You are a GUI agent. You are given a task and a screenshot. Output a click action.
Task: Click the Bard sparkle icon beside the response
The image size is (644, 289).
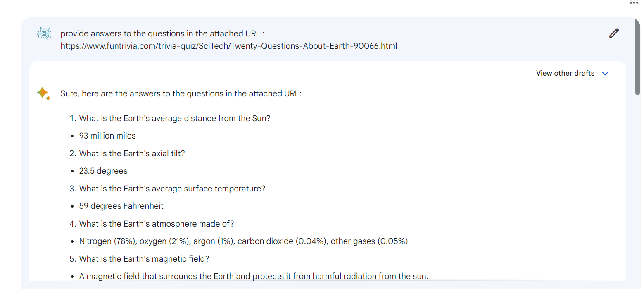coord(43,93)
